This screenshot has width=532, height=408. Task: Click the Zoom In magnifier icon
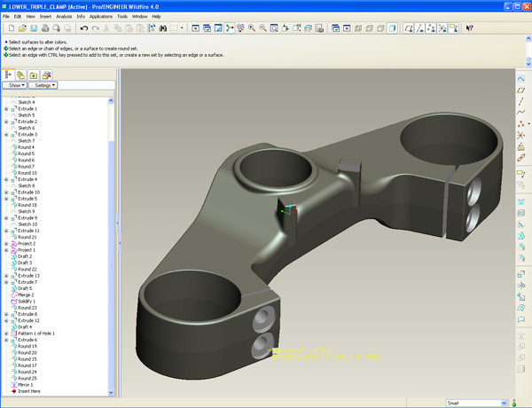pos(252,28)
